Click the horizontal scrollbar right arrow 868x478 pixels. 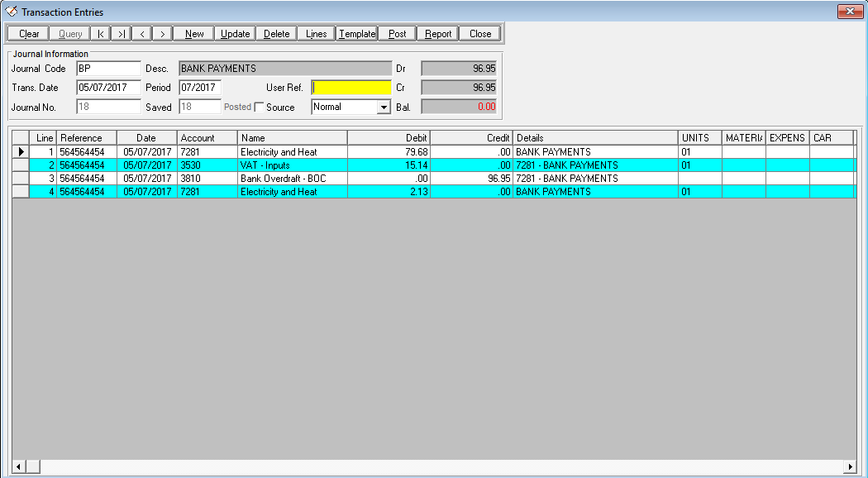(850, 466)
